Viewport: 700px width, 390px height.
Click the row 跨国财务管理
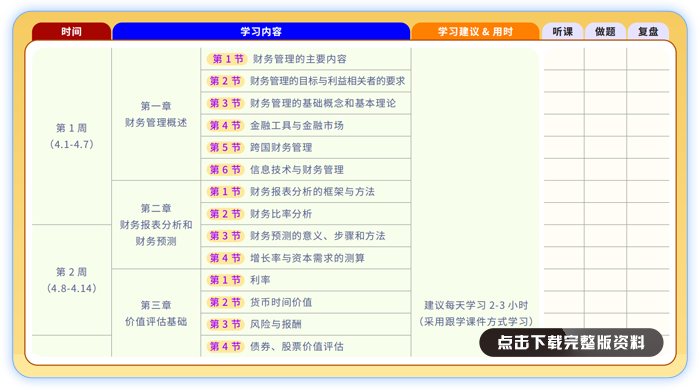click(306, 147)
